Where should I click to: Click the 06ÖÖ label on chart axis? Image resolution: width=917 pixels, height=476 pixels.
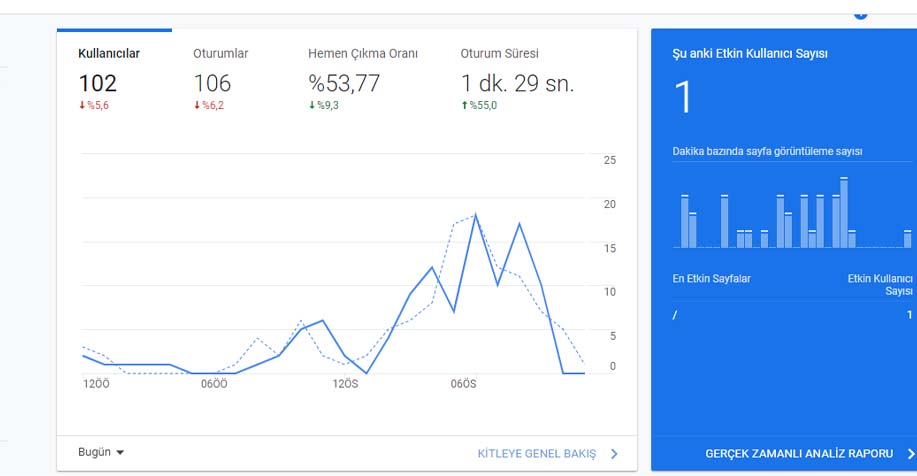coord(214,384)
